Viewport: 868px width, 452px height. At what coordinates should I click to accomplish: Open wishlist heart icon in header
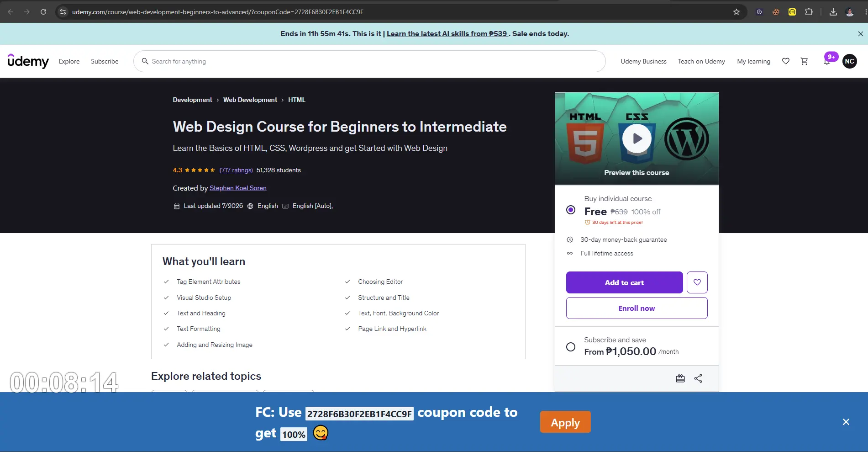point(786,61)
